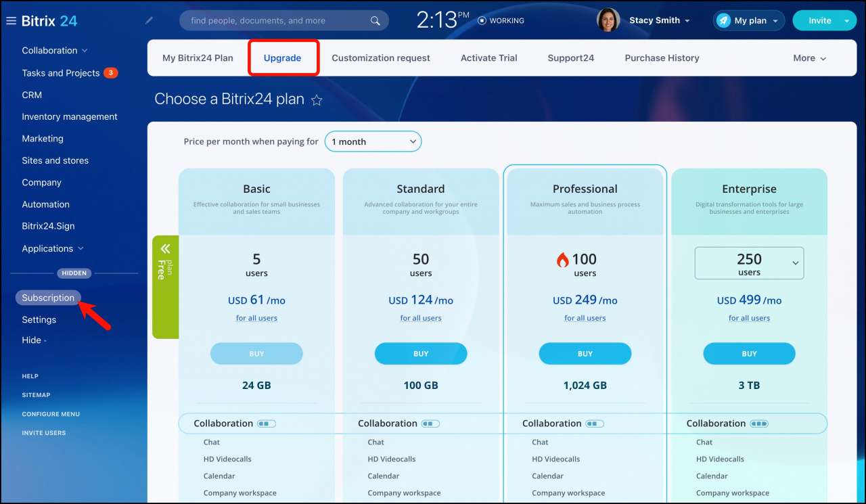Click the HIDDEN section label
866x504 pixels.
pos(74,273)
